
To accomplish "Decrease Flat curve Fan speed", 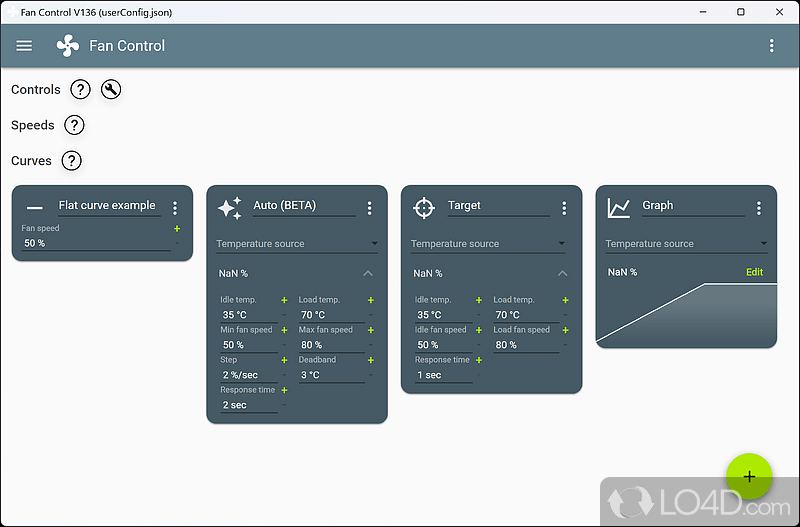I will (177, 243).
